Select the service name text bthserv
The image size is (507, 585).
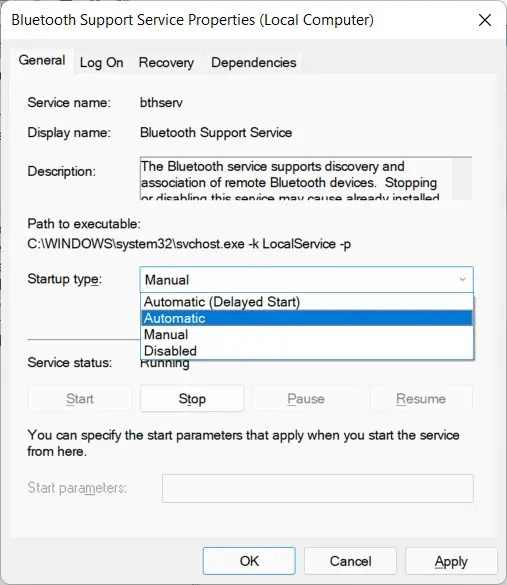[x=161, y=103]
